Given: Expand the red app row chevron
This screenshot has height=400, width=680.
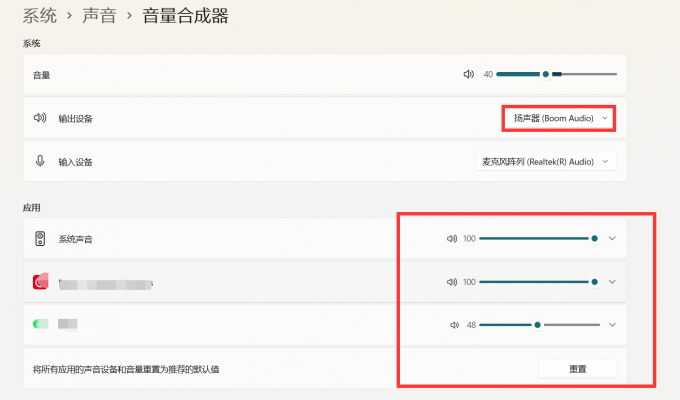Looking at the screenshot, I should pyautogui.click(x=612, y=282).
